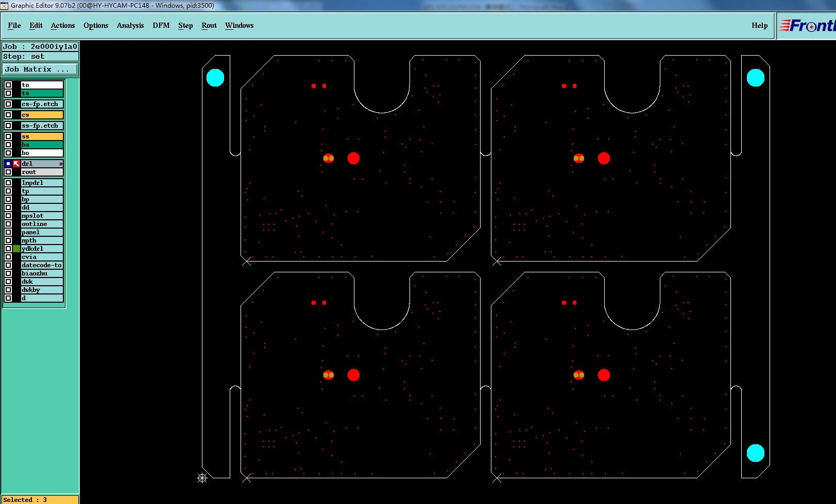This screenshot has width=836, height=504.
Task: Select the 'tp' layer name
Action: (42, 191)
